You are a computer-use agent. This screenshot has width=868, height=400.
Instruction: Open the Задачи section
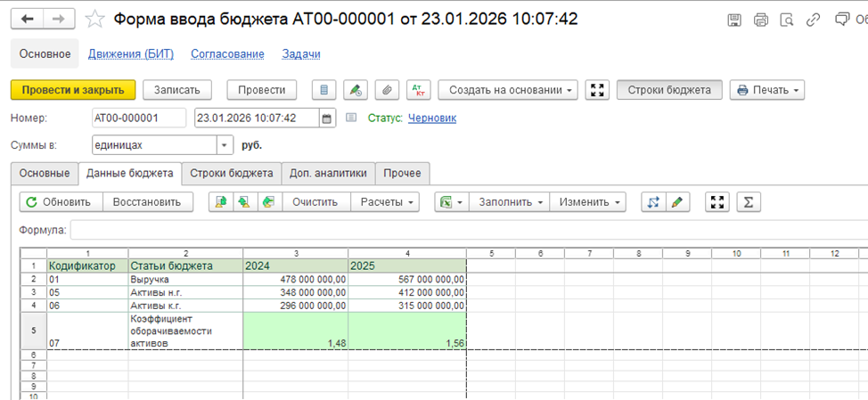[x=301, y=54]
